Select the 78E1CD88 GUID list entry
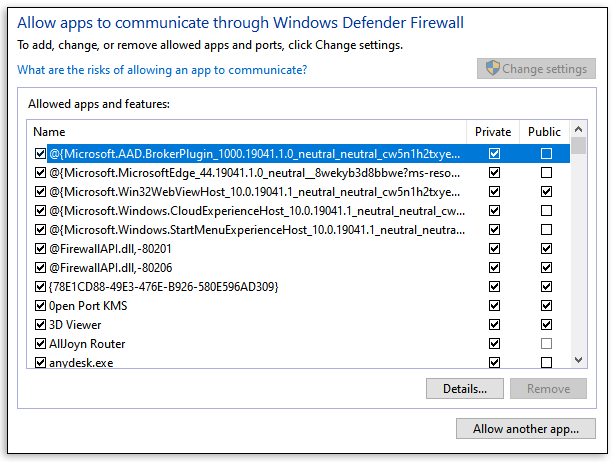 163,287
